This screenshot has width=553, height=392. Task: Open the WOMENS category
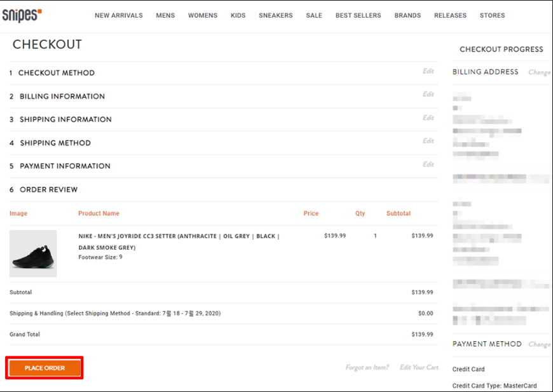[203, 15]
